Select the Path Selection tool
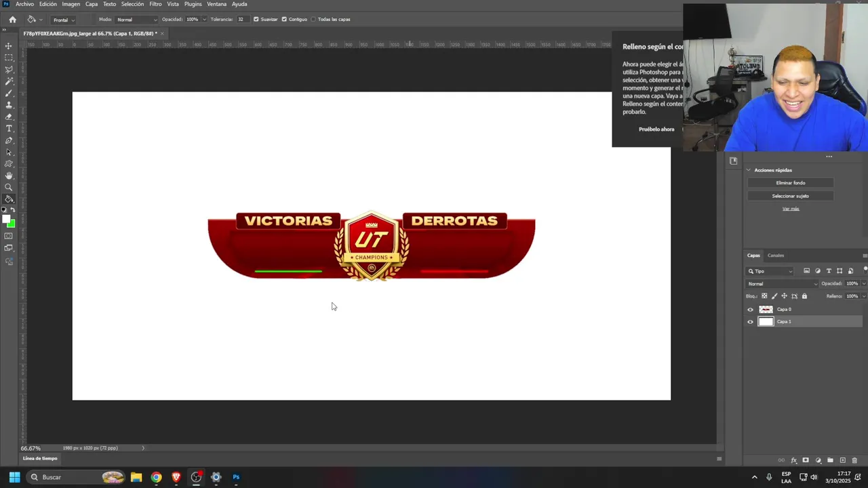This screenshot has width=868, height=488. 9,152
